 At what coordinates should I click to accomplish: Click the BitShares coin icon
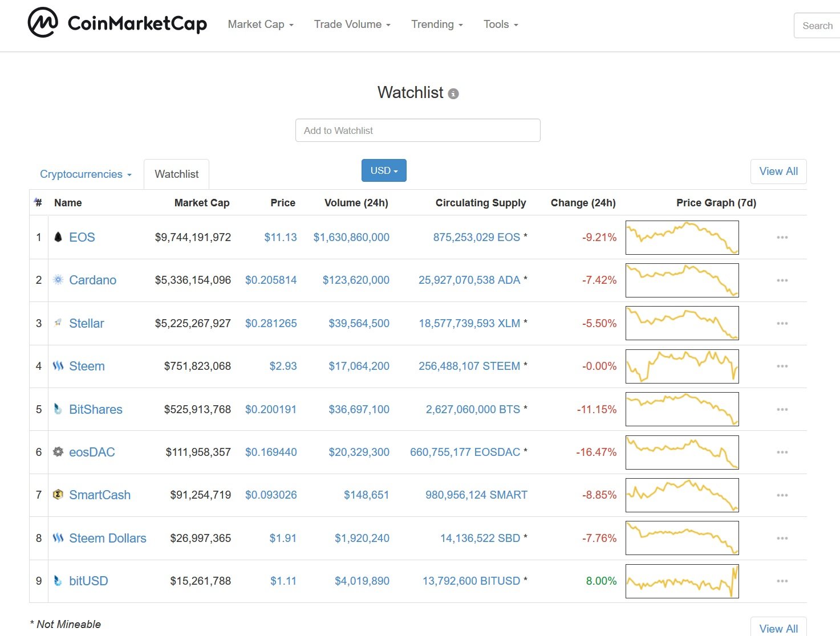(58, 409)
